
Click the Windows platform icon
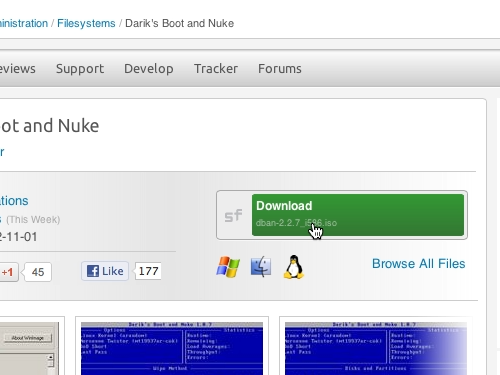coord(228,267)
